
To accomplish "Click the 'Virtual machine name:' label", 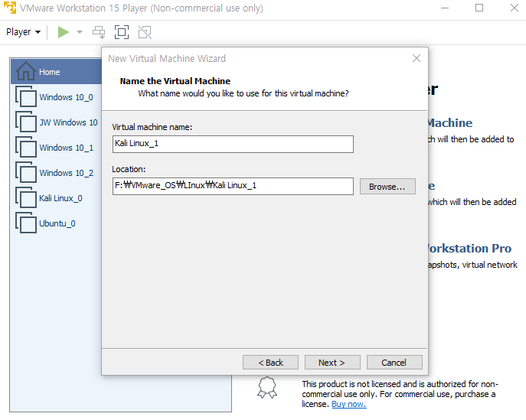I will coord(152,127).
